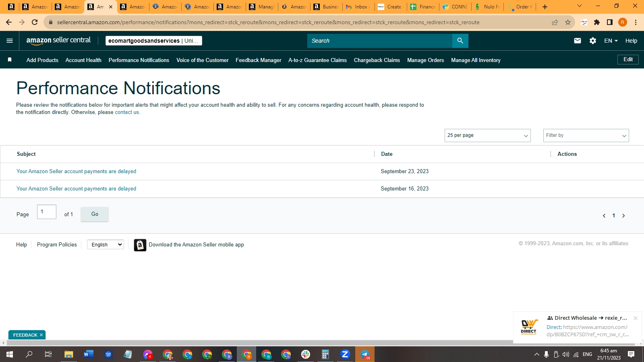Viewport: 644px width, 362px height.
Task: Click the Edit button in the navigation bar
Action: click(x=628, y=60)
